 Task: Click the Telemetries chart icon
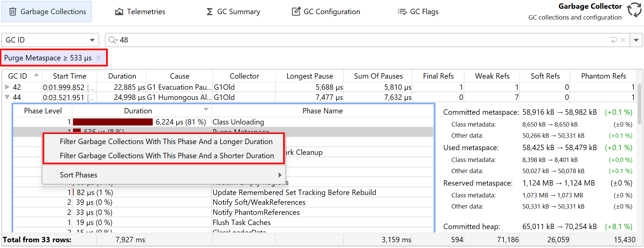tap(119, 12)
